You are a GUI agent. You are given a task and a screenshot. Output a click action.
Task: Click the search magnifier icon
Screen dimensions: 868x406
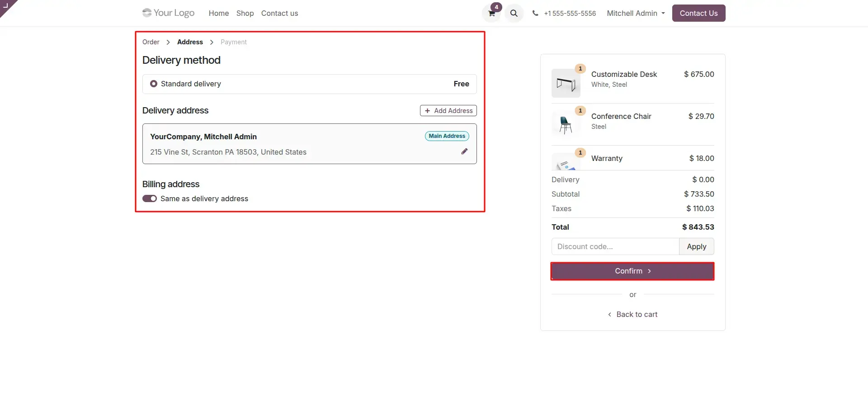pos(514,13)
